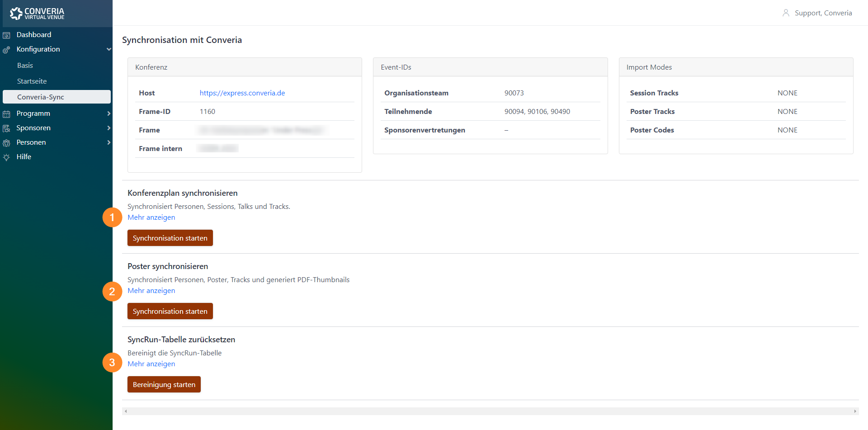Expand the Programm submenu chevron

coord(108,113)
